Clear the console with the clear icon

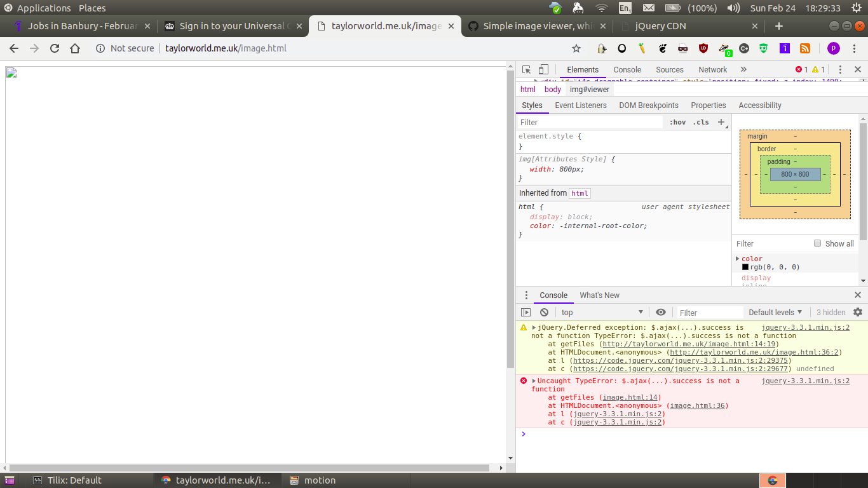click(544, 312)
